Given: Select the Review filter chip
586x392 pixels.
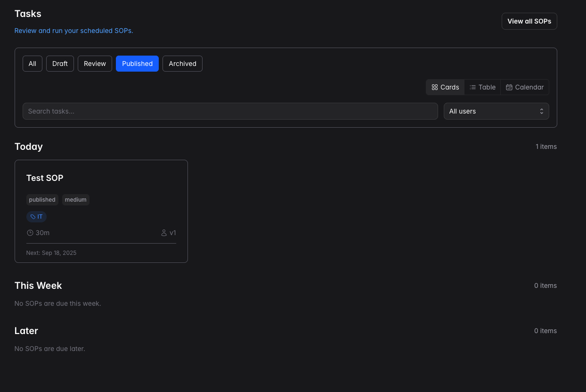Looking at the screenshot, I should [x=95, y=64].
